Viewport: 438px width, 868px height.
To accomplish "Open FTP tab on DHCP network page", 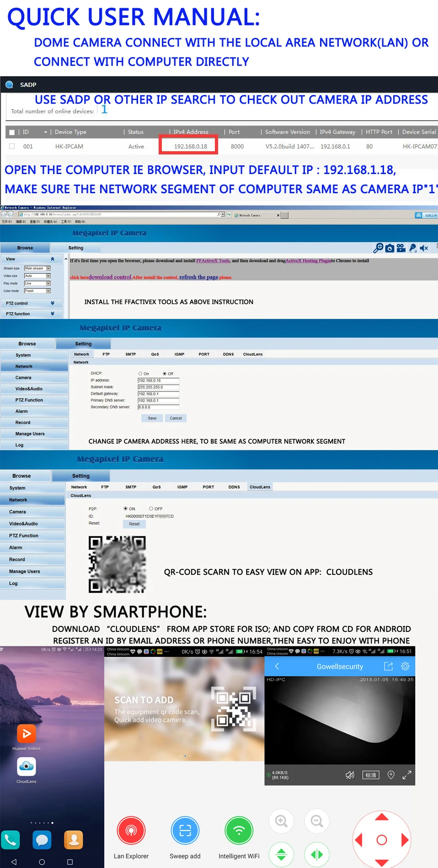I will coord(106,355).
